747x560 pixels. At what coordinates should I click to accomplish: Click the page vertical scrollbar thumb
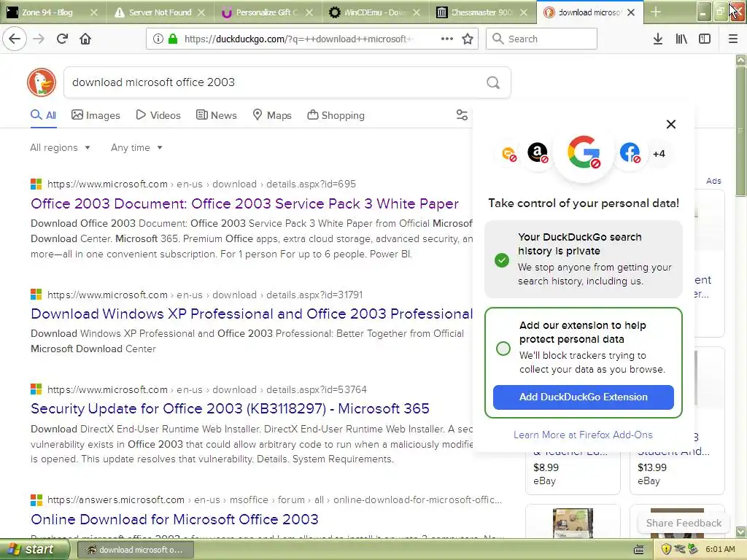740,131
